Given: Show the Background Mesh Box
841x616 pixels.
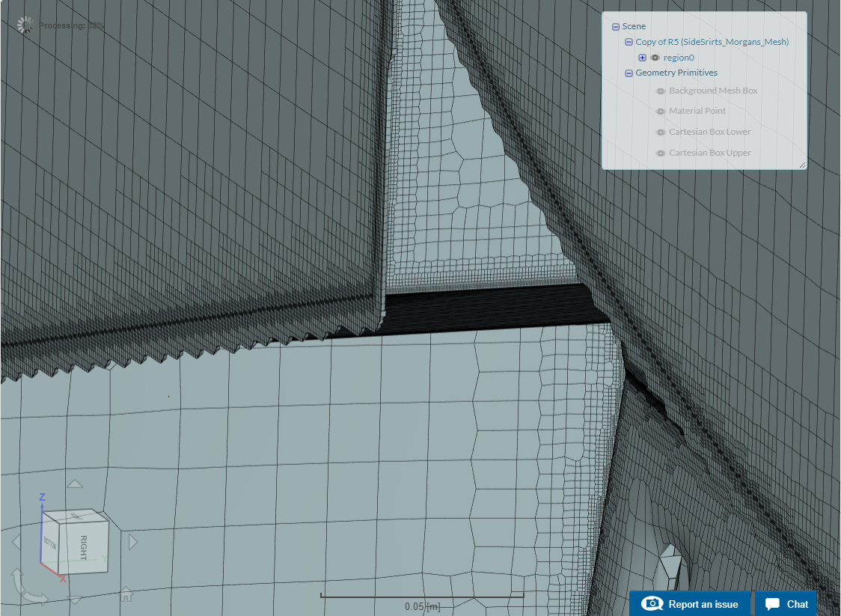Looking at the screenshot, I should point(660,91).
